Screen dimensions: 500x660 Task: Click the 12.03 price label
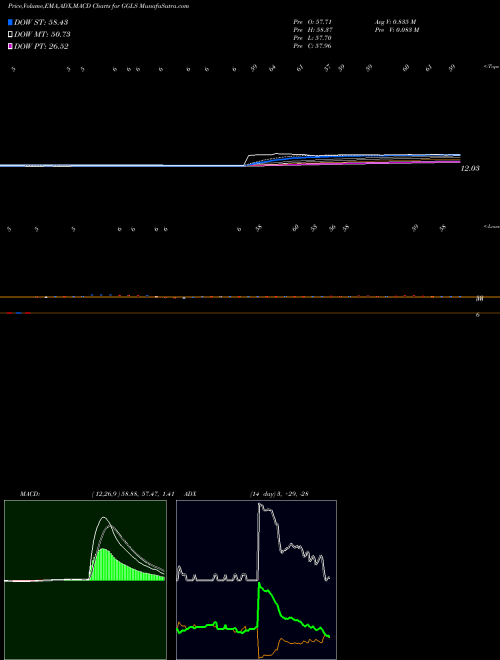point(471,168)
